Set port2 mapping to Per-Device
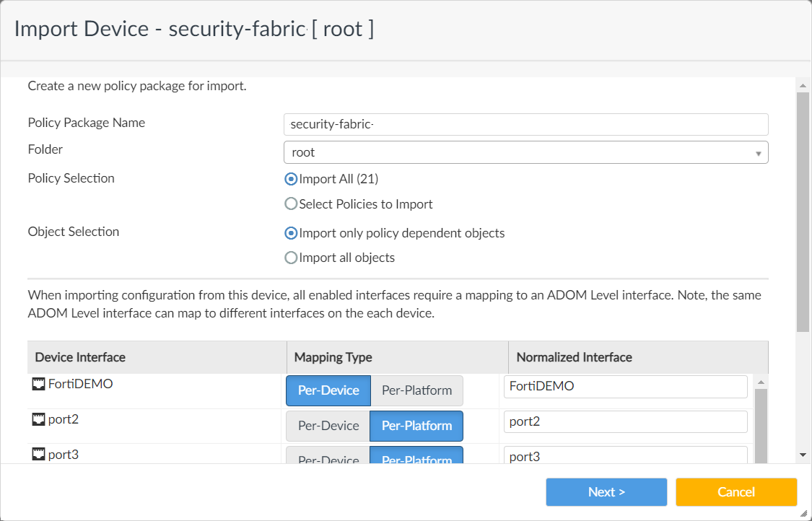The image size is (812, 521). pos(328,426)
